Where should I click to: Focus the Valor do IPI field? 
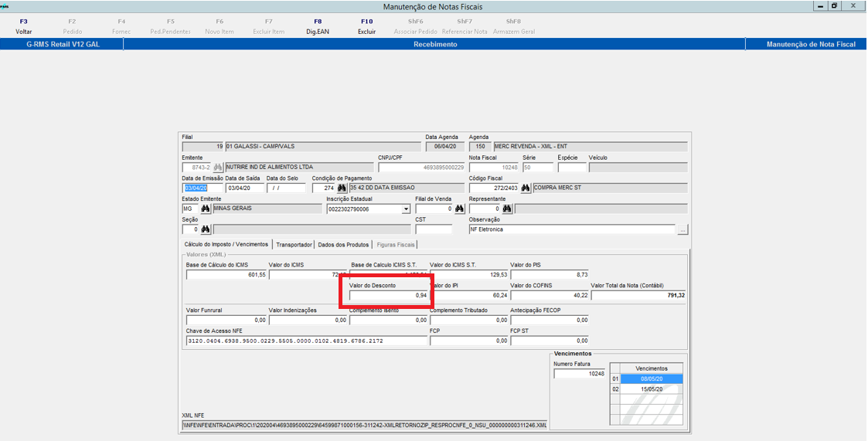click(x=469, y=296)
